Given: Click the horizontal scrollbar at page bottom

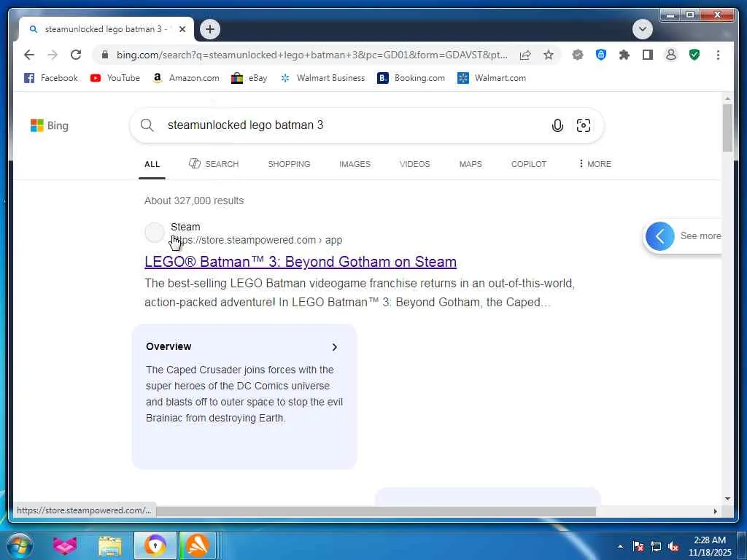Looking at the screenshot, I should point(376,511).
